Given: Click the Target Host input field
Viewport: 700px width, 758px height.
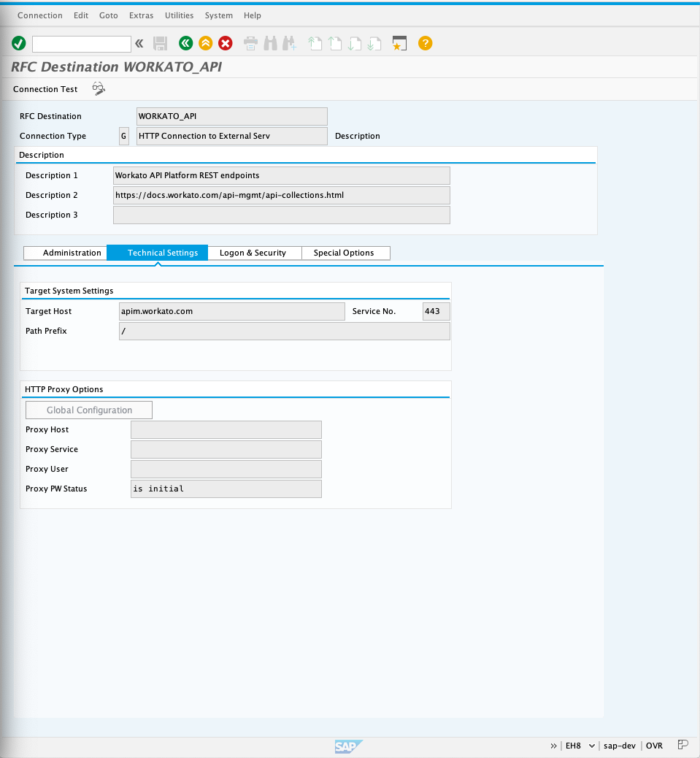Looking at the screenshot, I should tap(231, 311).
